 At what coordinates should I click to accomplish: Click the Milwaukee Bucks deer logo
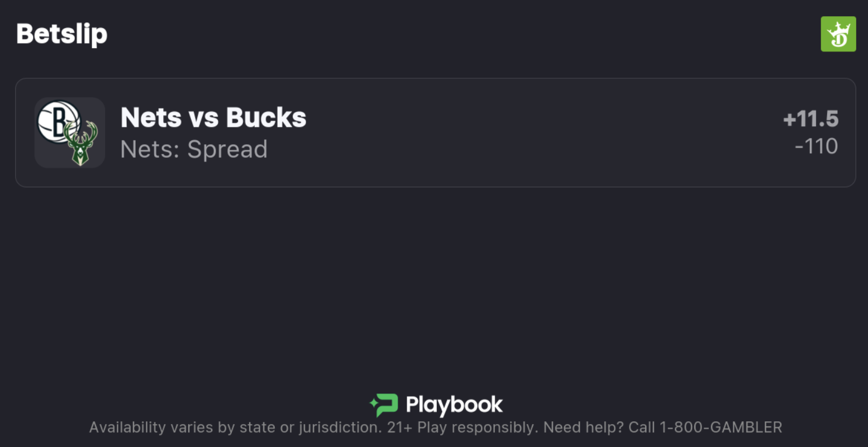(x=80, y=144)
